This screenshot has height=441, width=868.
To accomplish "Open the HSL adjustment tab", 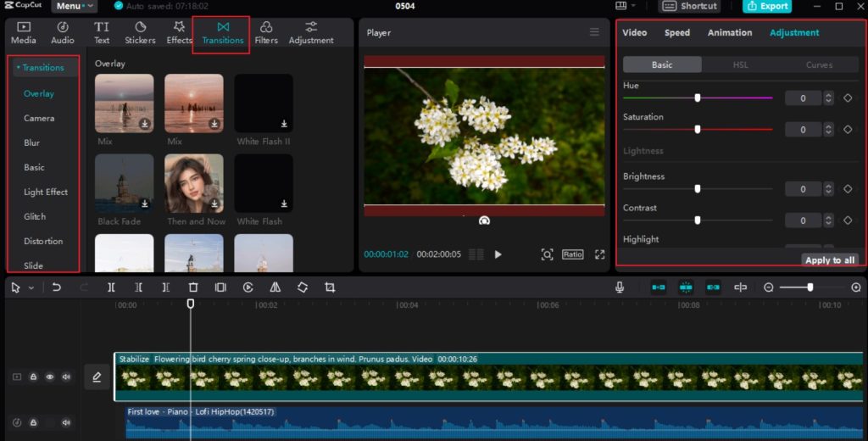I will point(740,64).
